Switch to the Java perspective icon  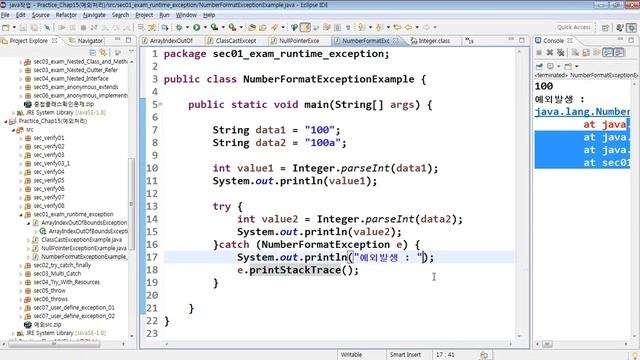[620, 27]
